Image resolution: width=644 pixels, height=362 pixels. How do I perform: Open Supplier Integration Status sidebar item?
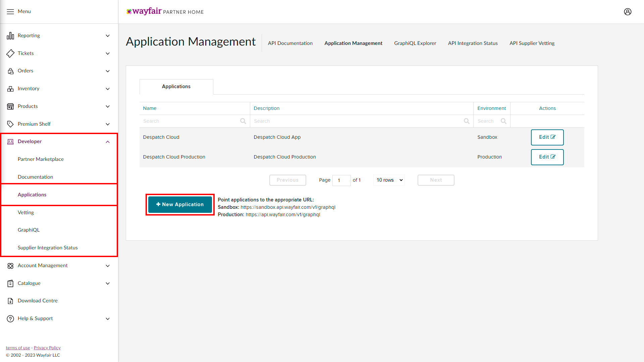[x=48, y=248]
